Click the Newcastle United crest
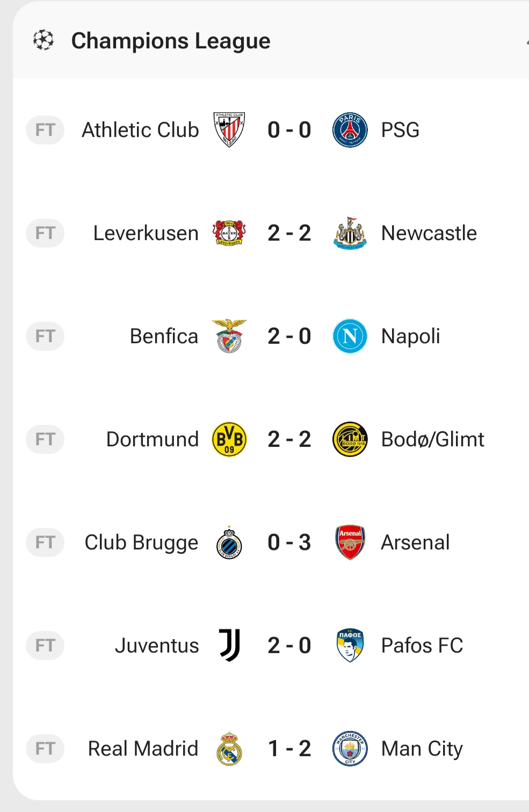Viewport: 529px width, 812px height. pos(350,233)
